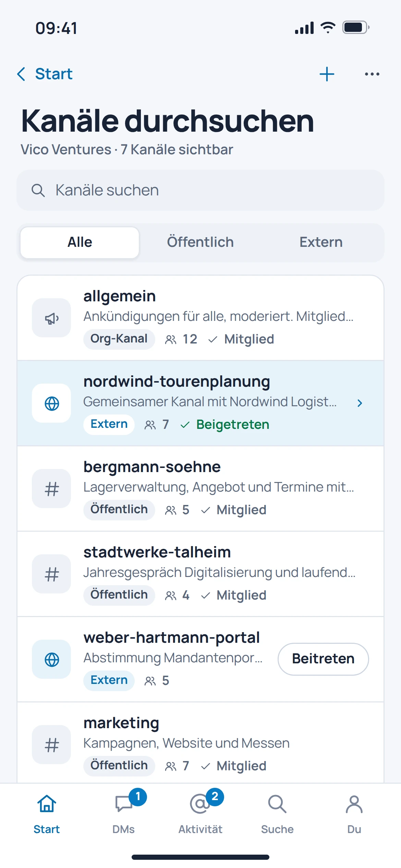
Task: Switch to the Extern filter tab
Action: [321, 242]
